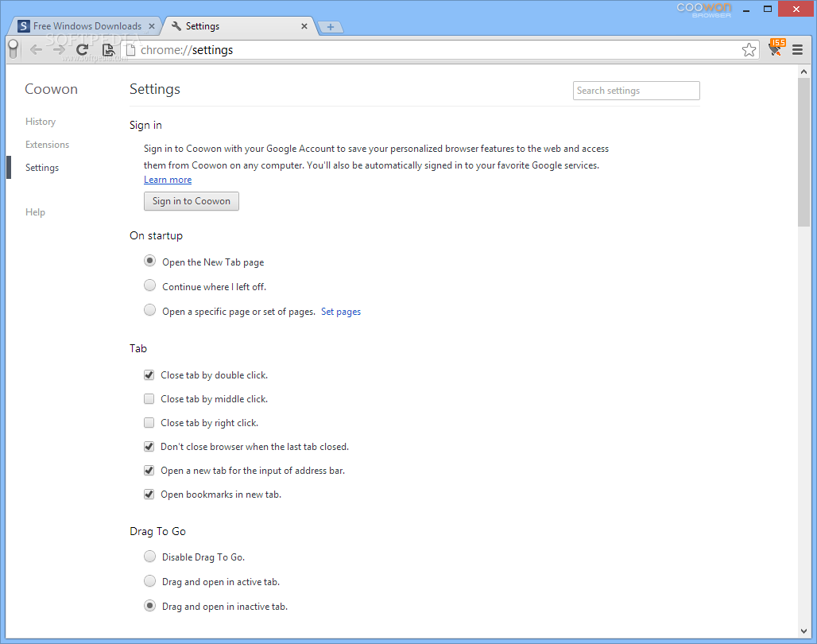The image size is (817, 644).
Task: Select Disable Drag To Go
Action: coord(150,557)
